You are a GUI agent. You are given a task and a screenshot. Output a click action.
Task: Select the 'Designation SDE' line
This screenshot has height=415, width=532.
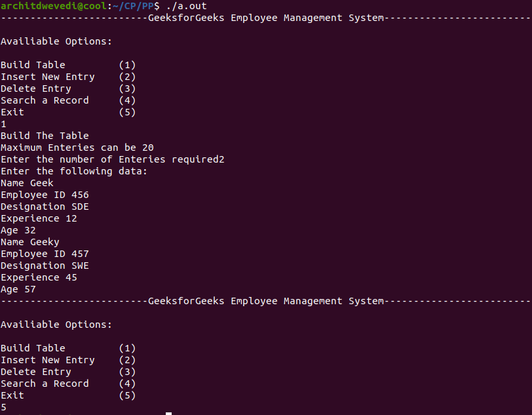(x=45, y=207)
